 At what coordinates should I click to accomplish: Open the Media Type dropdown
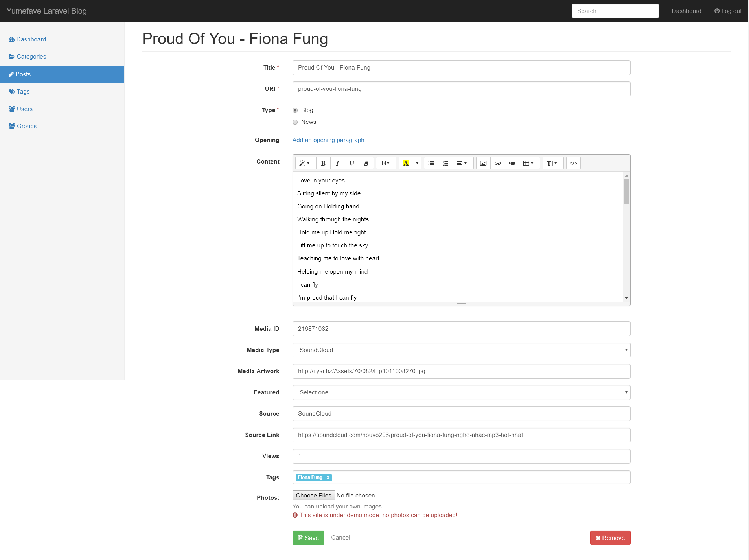click(x=461, y=350)
